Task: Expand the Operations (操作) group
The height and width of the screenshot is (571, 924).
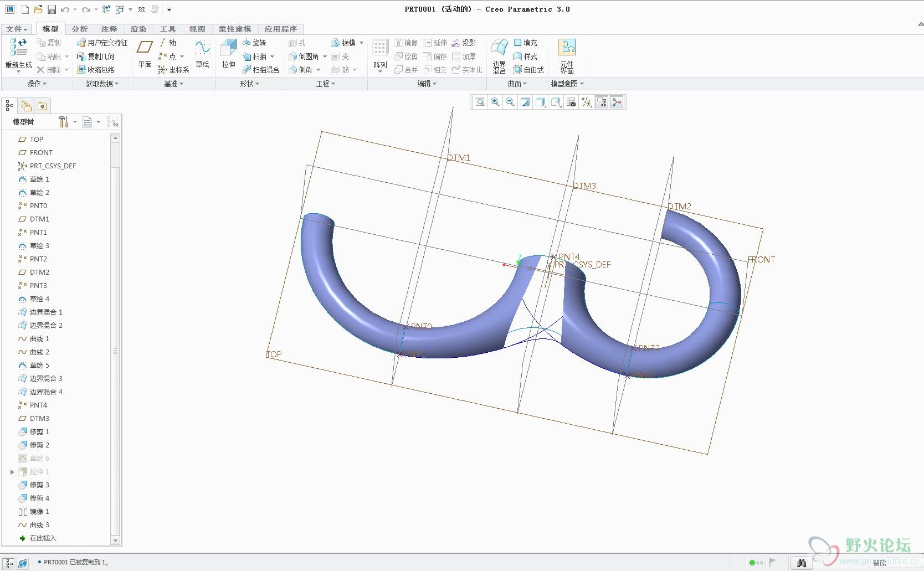Action: pyautogui.click(x=37, y=84)
